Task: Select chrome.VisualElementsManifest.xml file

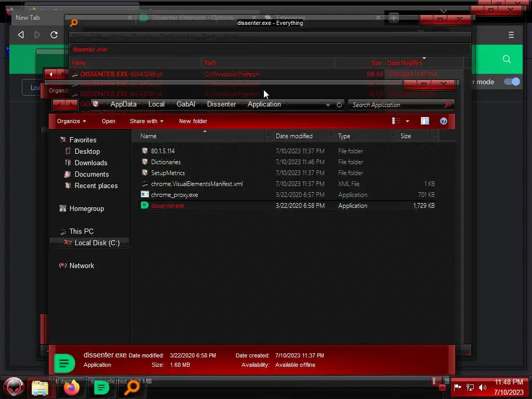Action: click(197, 183)
